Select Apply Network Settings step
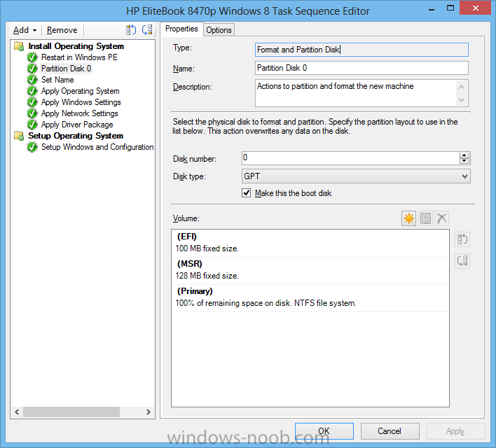Viewport: 496px width, 448px height. coord(80,113)
